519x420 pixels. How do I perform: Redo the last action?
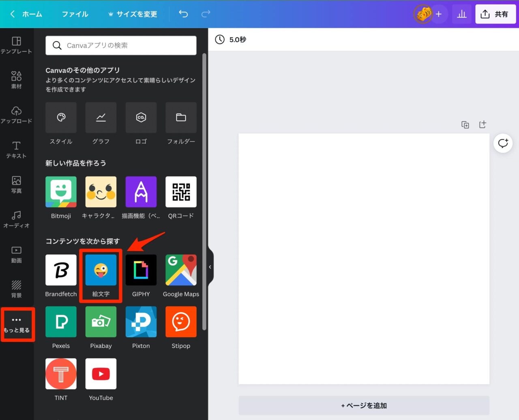click(206, 14)
